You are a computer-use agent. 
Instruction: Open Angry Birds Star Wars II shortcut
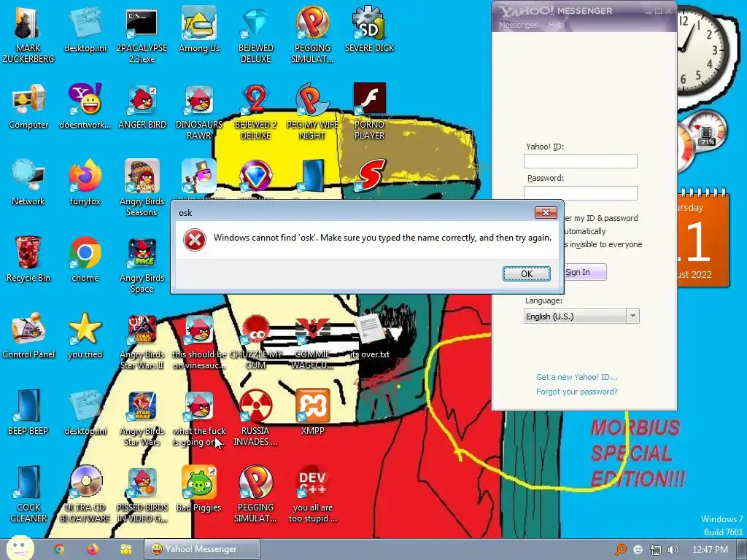tap(142, 341)
